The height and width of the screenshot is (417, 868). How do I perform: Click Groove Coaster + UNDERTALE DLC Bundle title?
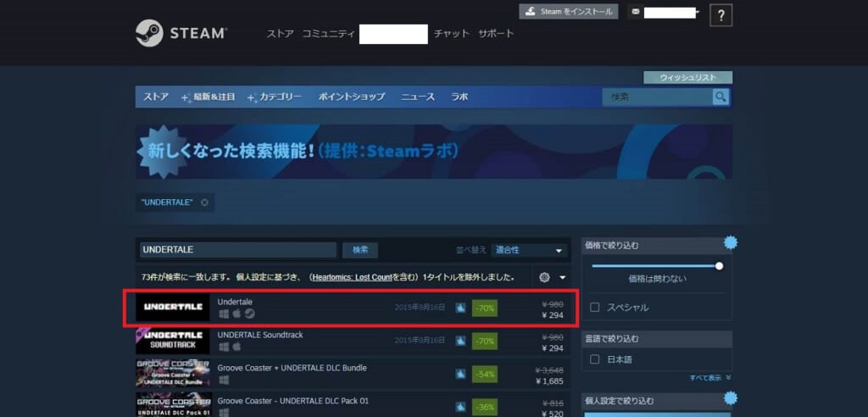coord(292,368)
